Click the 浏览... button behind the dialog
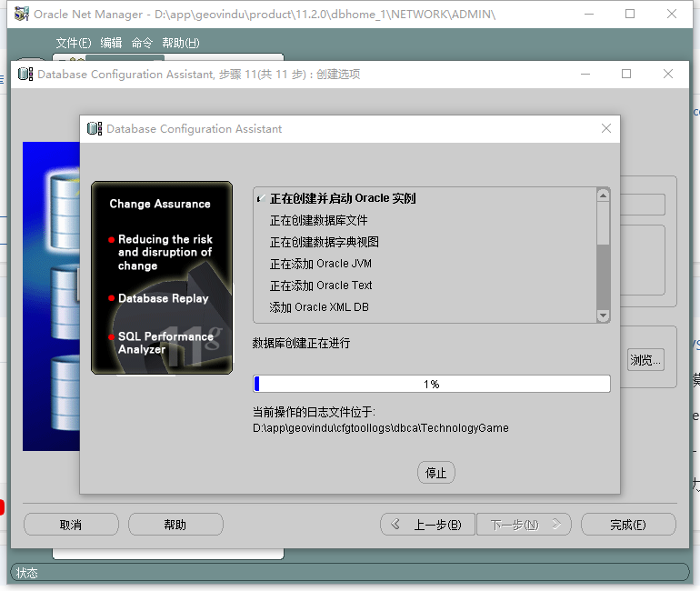Viewport: 700px width, 591px height. pyautogui.click(x=645, y=360)
